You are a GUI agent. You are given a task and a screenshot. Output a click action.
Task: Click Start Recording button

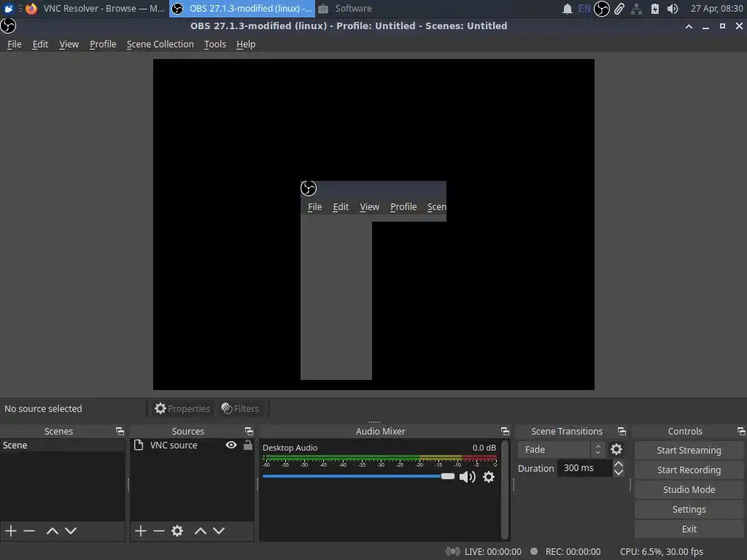689,470
